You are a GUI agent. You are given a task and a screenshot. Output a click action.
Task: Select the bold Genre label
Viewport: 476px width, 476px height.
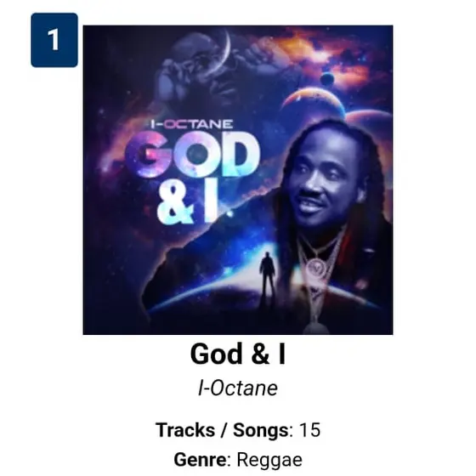(200, 459)
